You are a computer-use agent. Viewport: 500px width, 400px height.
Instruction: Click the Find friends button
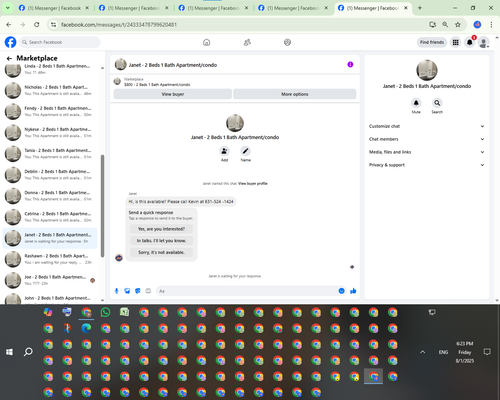coord(432,42)
